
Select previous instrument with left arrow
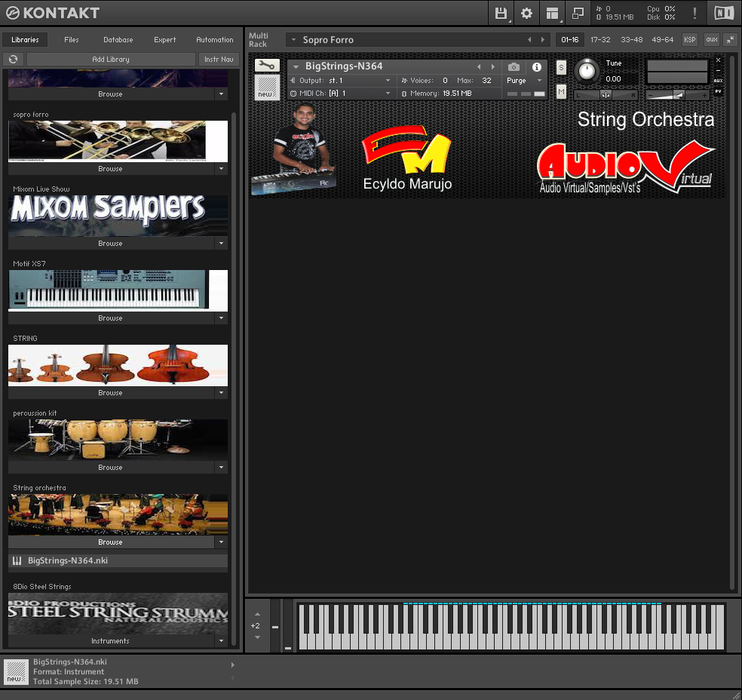(479, 66)
